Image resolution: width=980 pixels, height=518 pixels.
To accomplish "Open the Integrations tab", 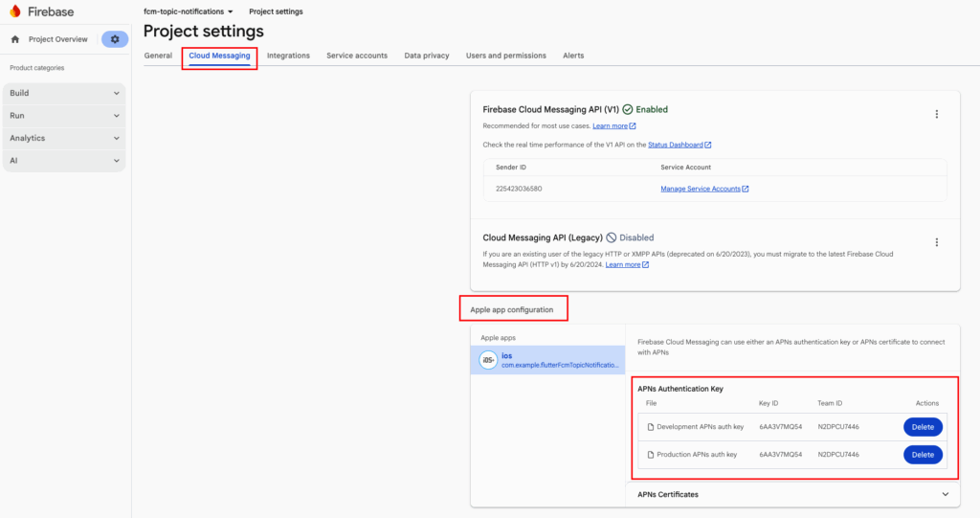I will tap(288, 56).
